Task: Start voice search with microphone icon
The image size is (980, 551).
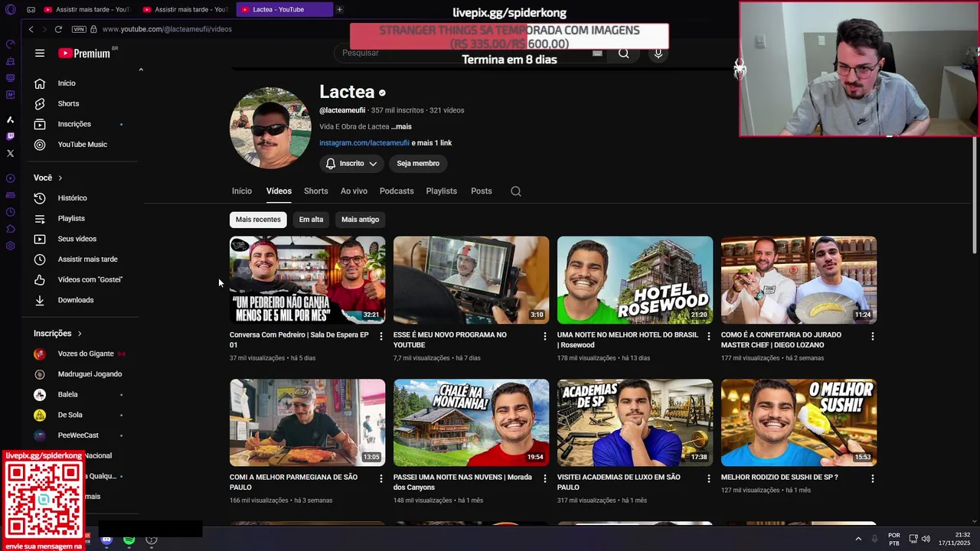Action: pos(658,53)
